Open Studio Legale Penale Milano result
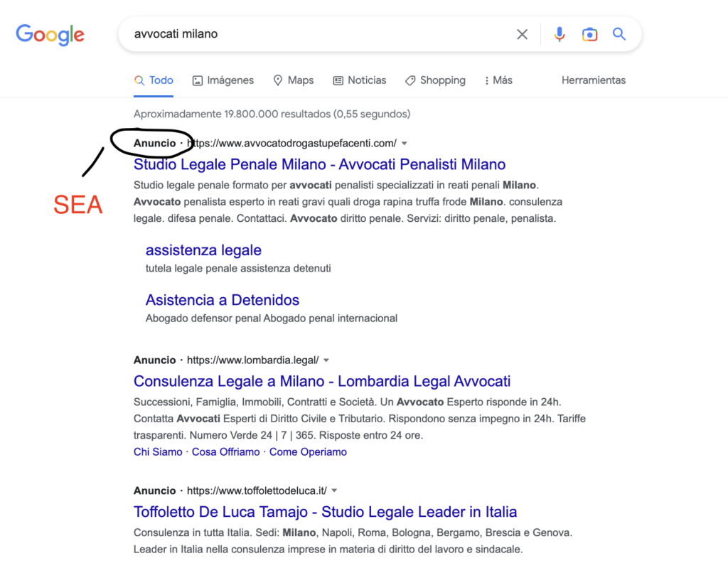This screenshot has width=728, height=573. tap(319, 164)
